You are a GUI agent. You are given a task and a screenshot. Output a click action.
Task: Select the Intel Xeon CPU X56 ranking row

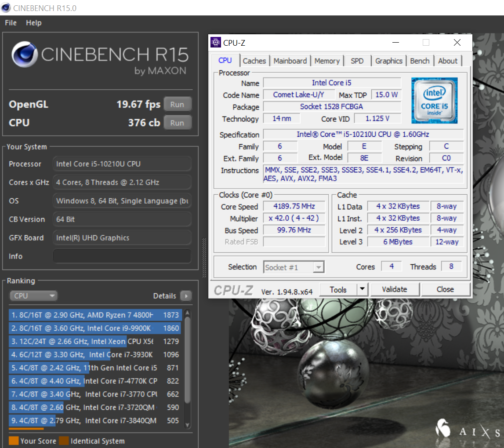[95, 341]
